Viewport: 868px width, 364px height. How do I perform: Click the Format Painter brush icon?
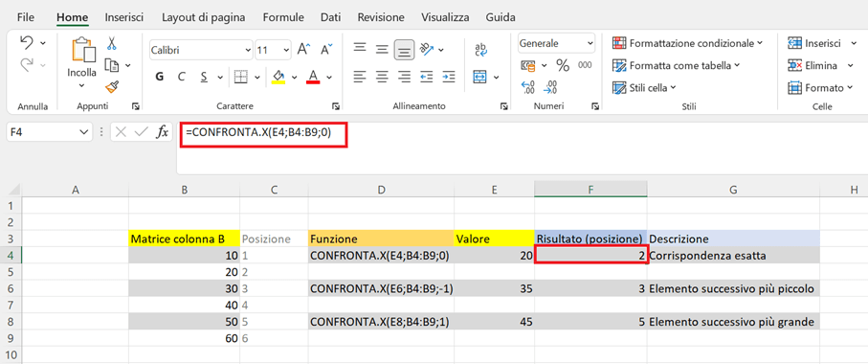click(x=112, y=86)
